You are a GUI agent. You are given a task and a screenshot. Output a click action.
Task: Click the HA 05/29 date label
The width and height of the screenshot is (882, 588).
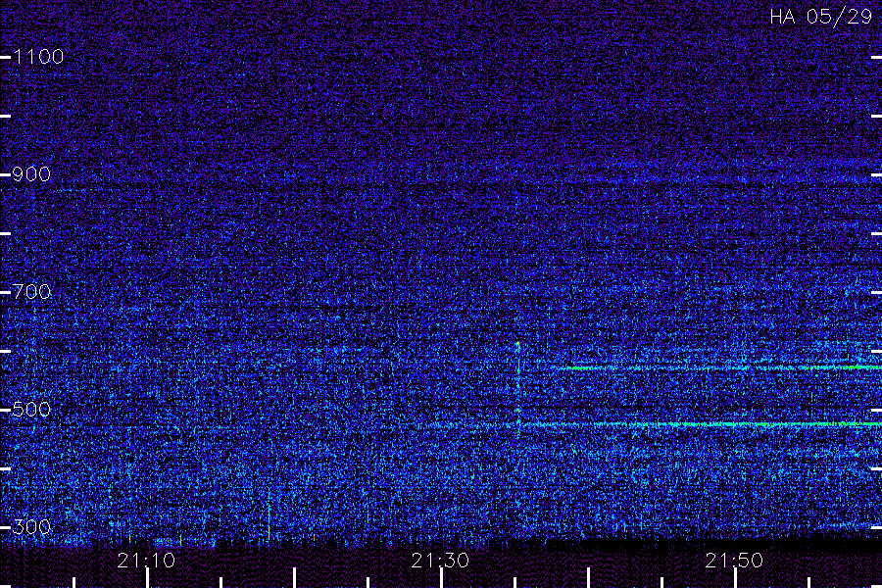pyautogui.click(x=820, y=17)
